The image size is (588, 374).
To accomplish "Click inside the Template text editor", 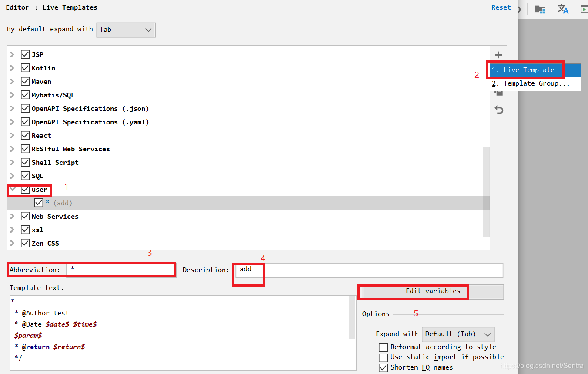I will click(x=179, y=333).
